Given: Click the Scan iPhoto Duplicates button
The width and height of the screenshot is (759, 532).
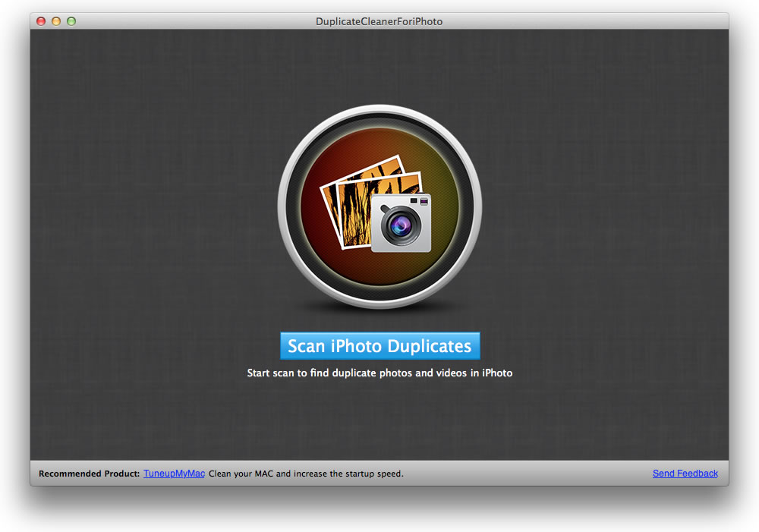Looking at the screenshot, I should [380, 345].
